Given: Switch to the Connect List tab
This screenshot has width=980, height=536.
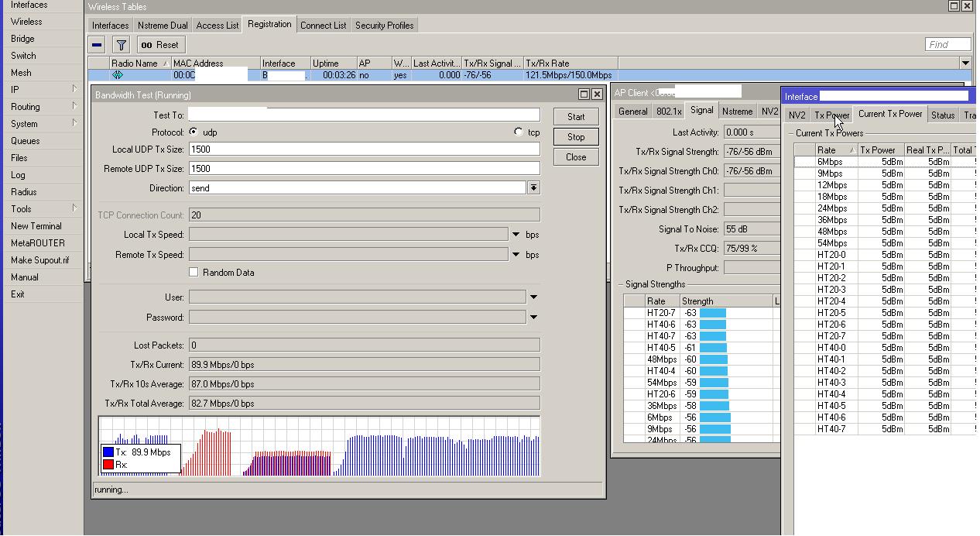Looking at the screenshot, I should pos(323,26).
